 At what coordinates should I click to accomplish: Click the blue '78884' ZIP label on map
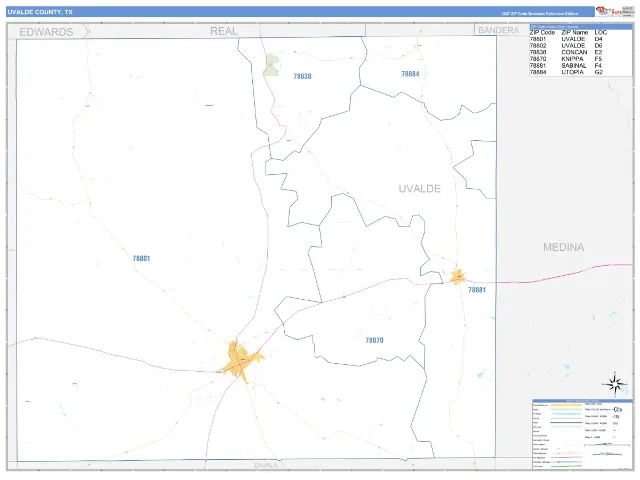[410, 74]
